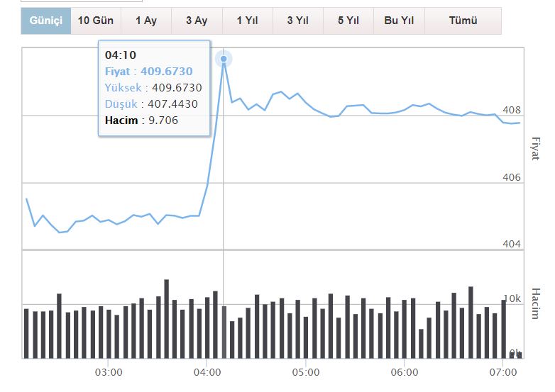Viewport: 555px width, 392px height.
Task: Show the 5 Yıl range
Action: coord(348,21)
